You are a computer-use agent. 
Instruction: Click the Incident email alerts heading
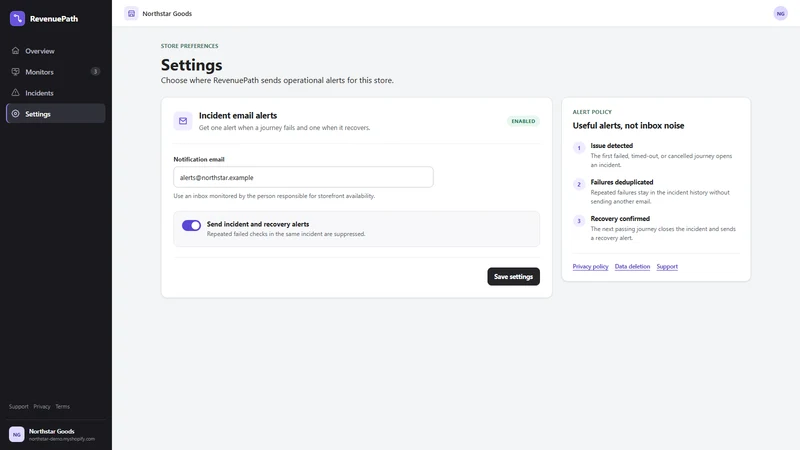[238, 115]
